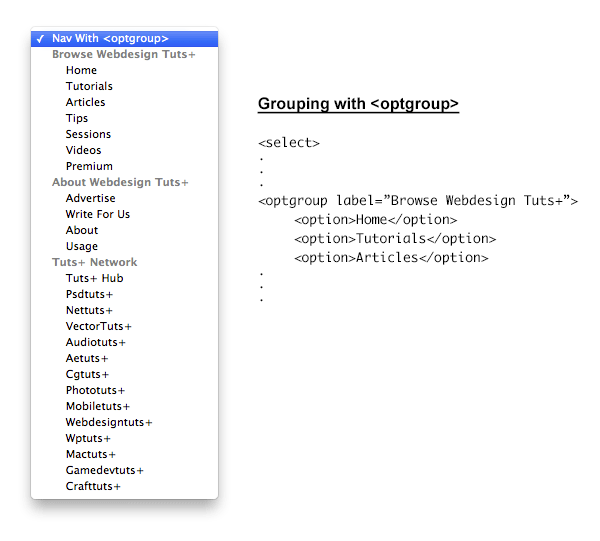Click the 'About Webdesign Tuts+' group label
This screenshot has width=600, height=541.
[120, 182]
